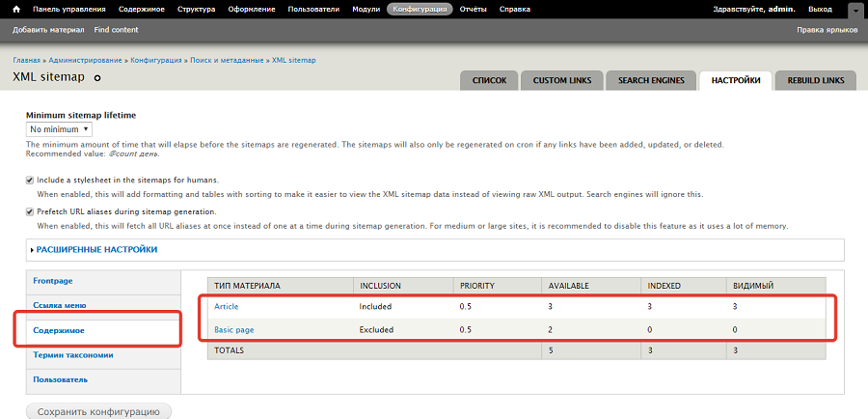Open 'Модули' menu item
Image resolution: width=868 pixels, height=419 pixels.
(x=366, y=9)
